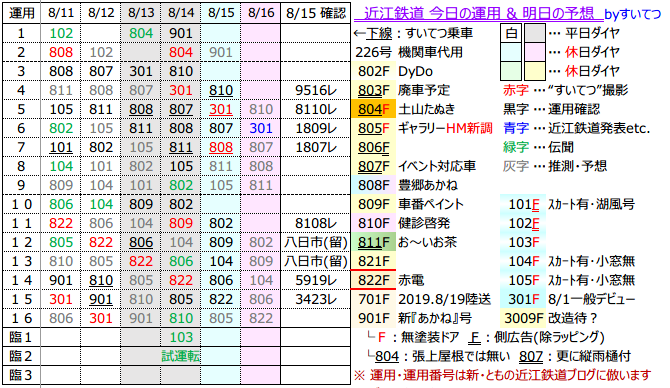
Task: Select the 8/16 date column header
Action: pos(261,13)
